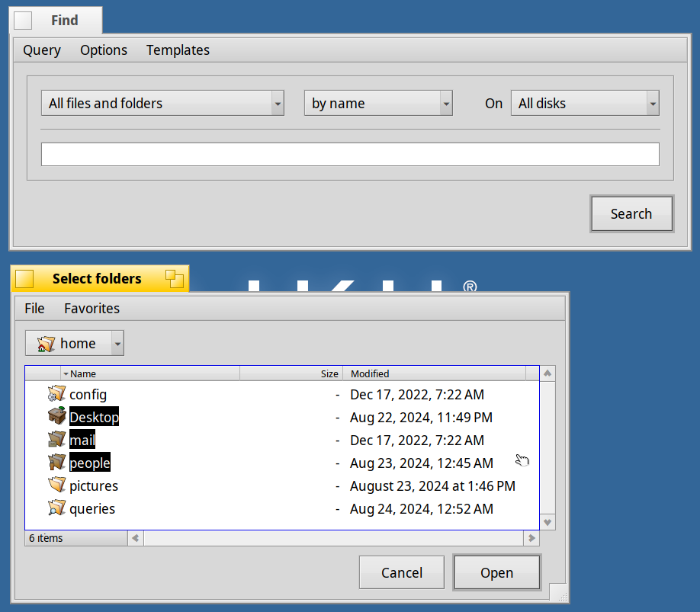
Task: Click the Cancel button
Action: [x=402, y=572]
